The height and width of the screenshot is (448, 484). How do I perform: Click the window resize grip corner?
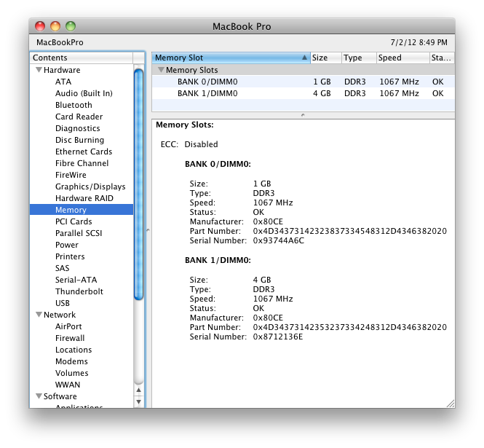[451, 404]
